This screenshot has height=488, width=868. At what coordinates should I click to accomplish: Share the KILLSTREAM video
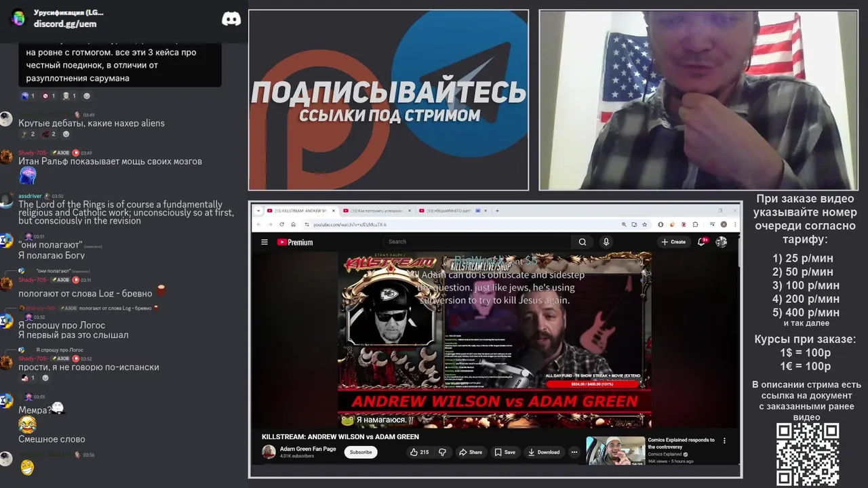(x=471, y=452)
